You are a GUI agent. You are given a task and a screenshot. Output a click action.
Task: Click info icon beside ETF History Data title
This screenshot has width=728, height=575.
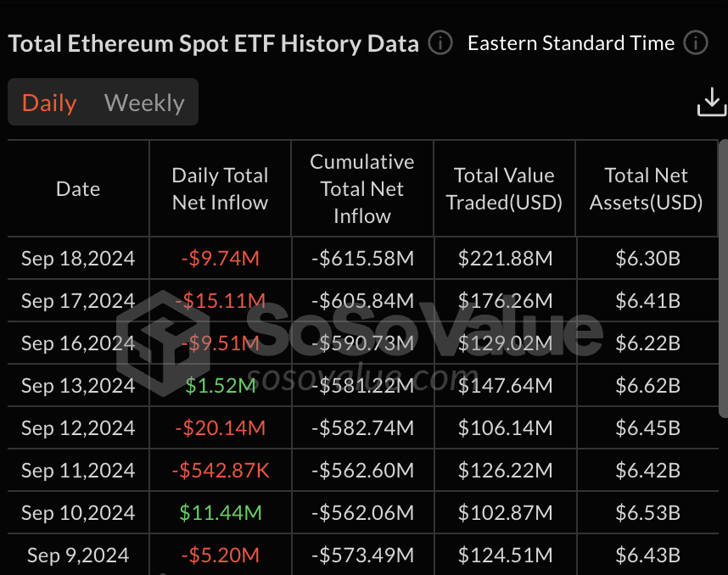(440, 43)
